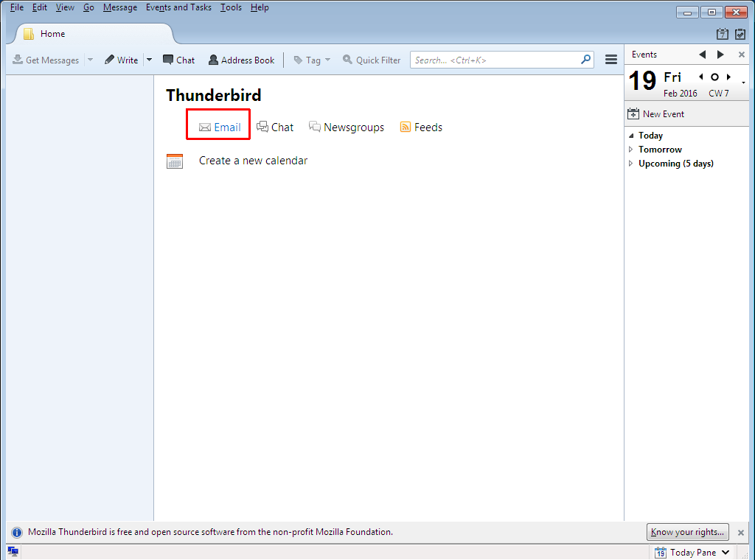
Task: Expand the Tomorrow section
Action: pos(631,150)
